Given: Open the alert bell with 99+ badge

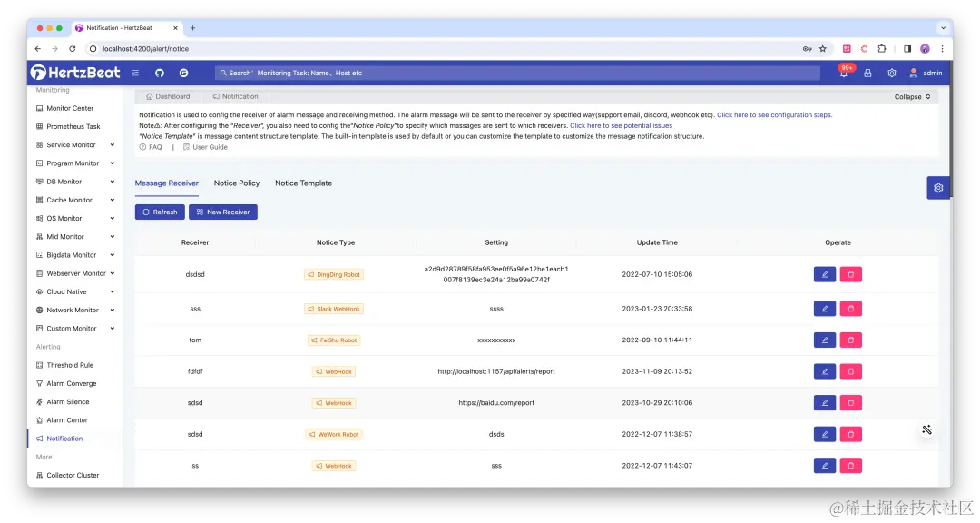Looking at the screenshot, I should click(845, 72).
